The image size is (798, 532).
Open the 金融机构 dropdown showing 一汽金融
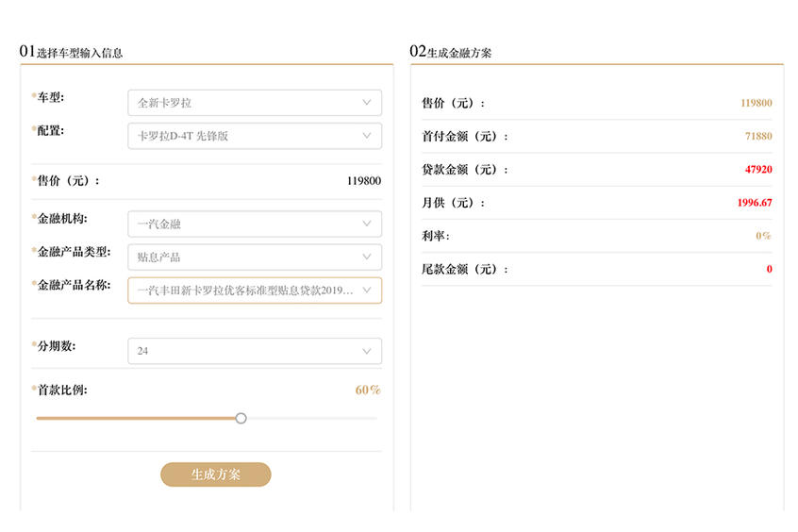[x=254, y=224]
